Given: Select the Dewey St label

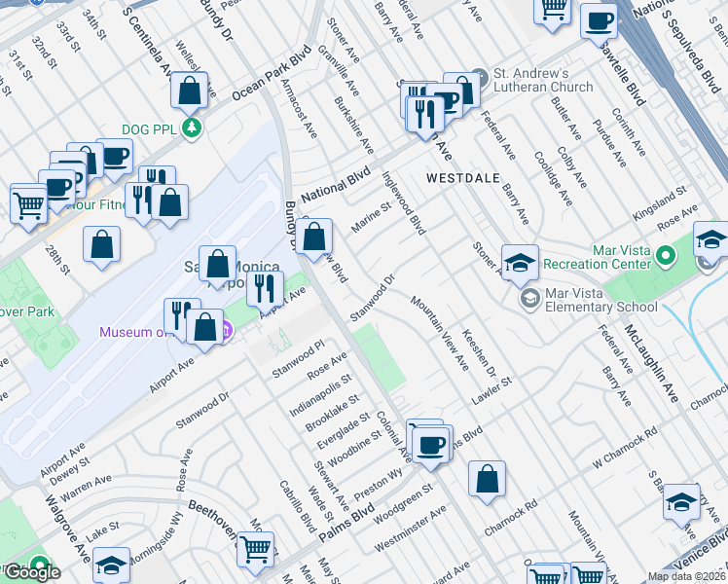Looking at the screenshot, I should 70,471.
